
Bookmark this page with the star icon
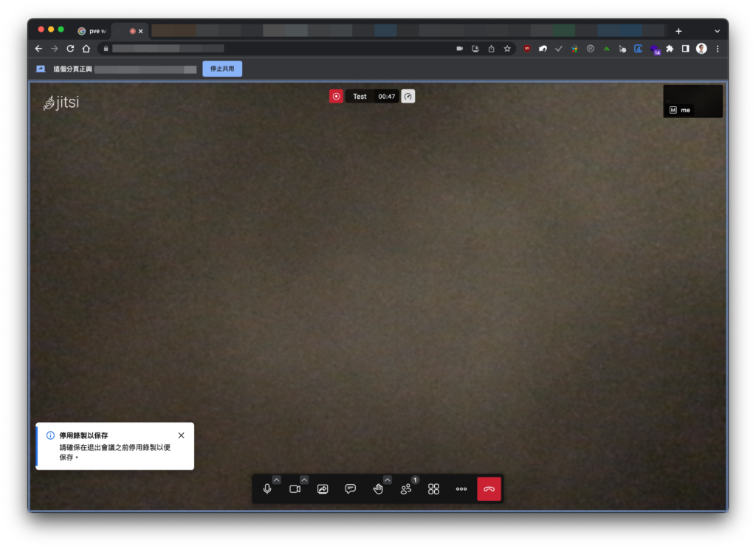[507, 49]
